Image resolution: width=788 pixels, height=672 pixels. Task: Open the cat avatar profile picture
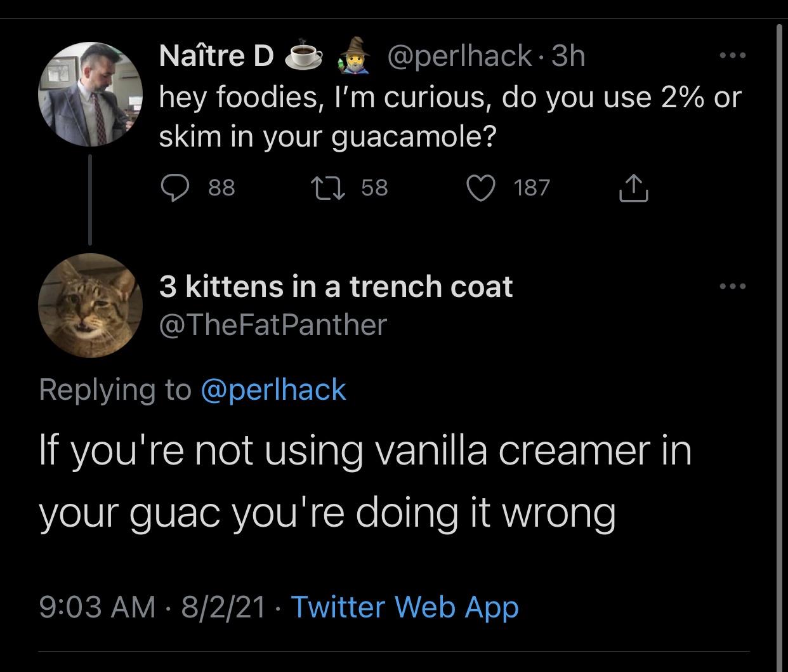coord(90,305)
